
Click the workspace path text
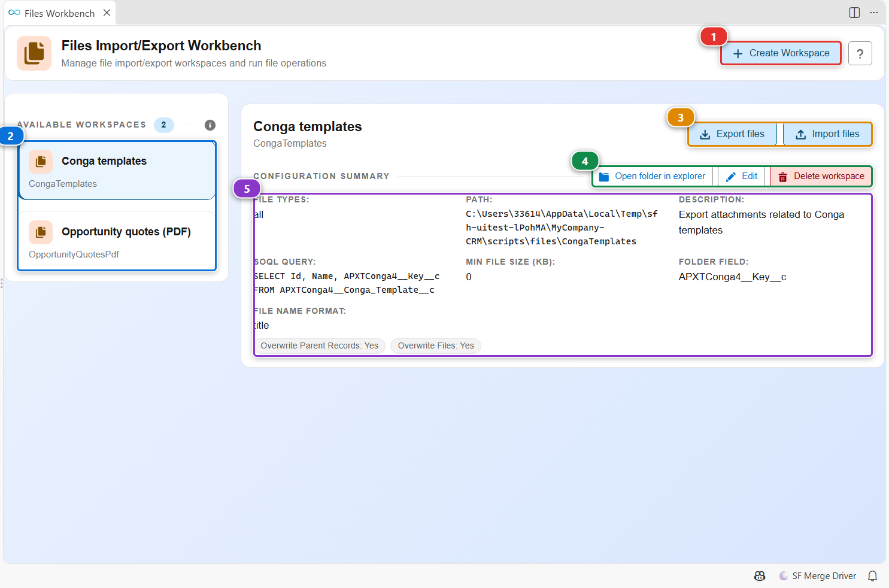point(562,228)
